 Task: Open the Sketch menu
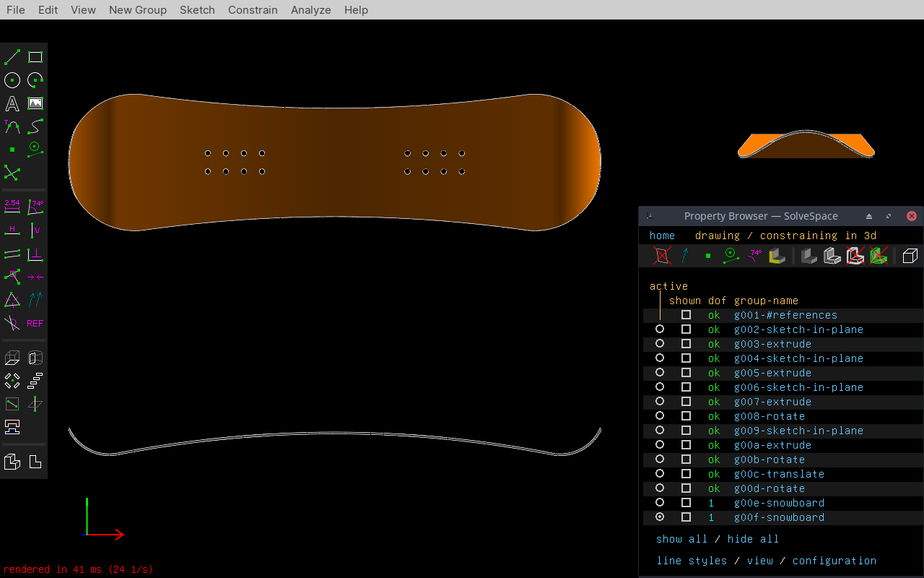(x=197, y=10)
